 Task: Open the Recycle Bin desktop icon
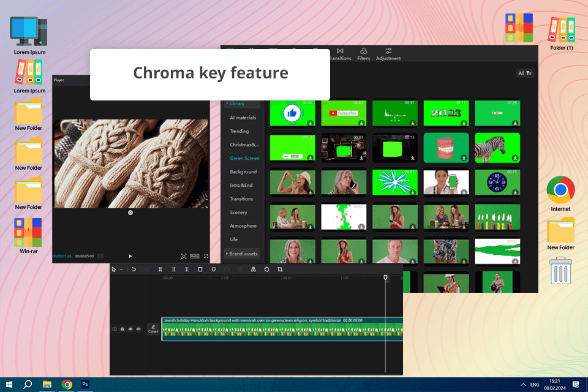(x=560, y=271)
